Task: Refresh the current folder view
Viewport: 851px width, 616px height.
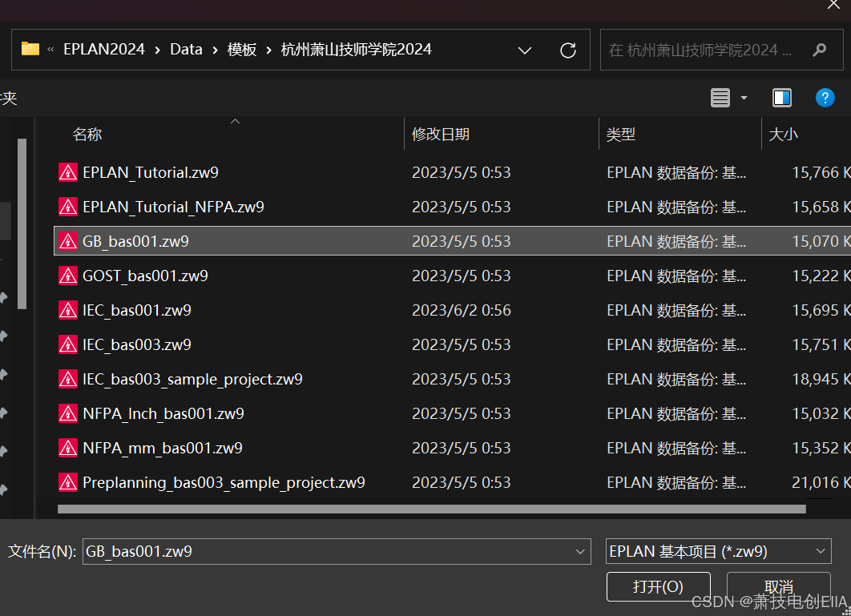Action: 567,50
